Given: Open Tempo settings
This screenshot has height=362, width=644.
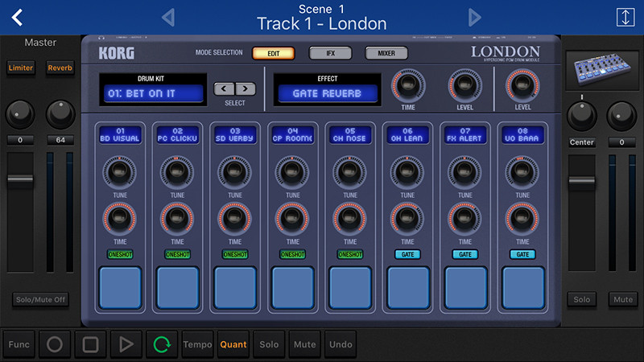Looking at the screenshot, I should tap(197, 344).
